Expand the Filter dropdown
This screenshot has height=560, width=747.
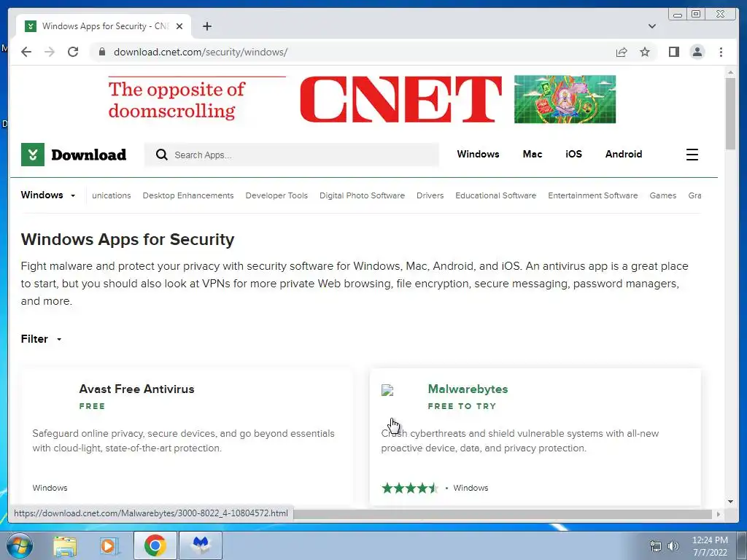[42, 339]
